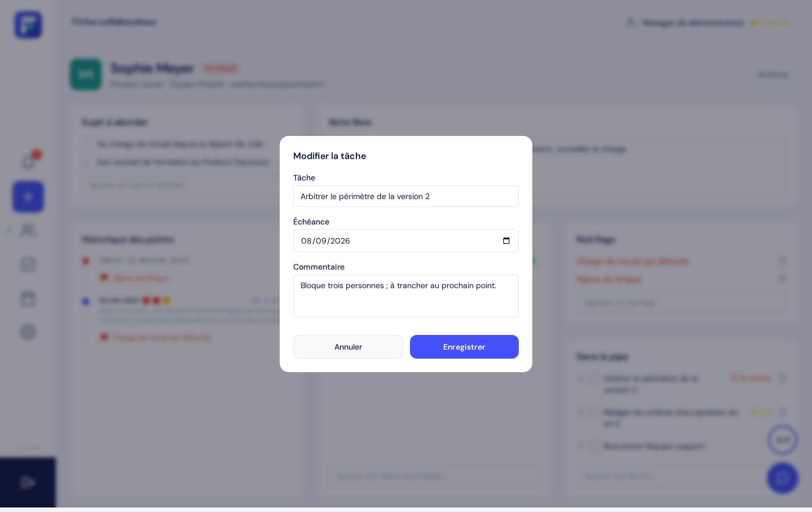Click the app logo in the sidebar
This screenshot has width=812, height=512.
point(28,25)
